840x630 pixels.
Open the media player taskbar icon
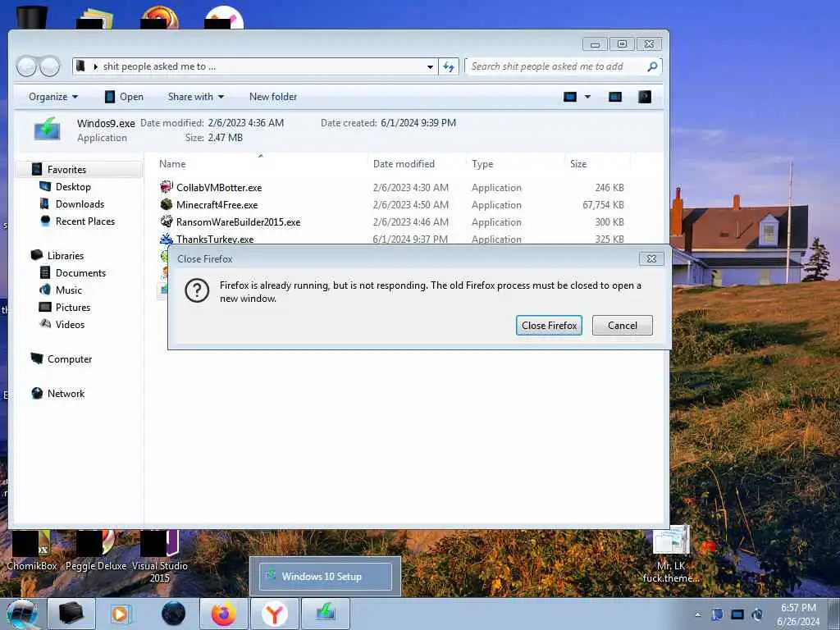(x=121, y=614)
